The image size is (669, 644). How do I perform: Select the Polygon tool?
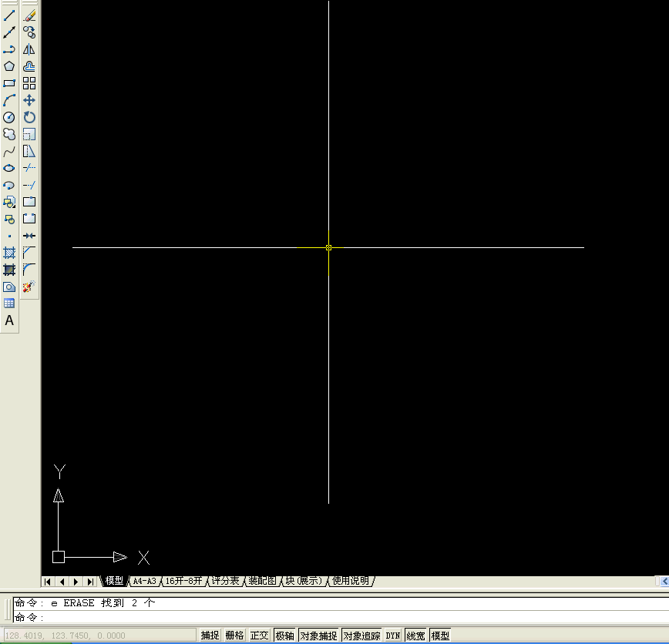point(9,66)
